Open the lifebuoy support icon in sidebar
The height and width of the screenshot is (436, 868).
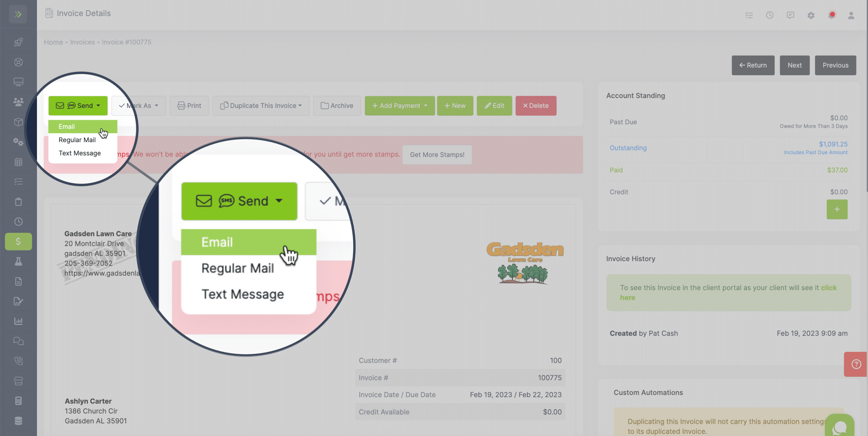coord(18,62)
